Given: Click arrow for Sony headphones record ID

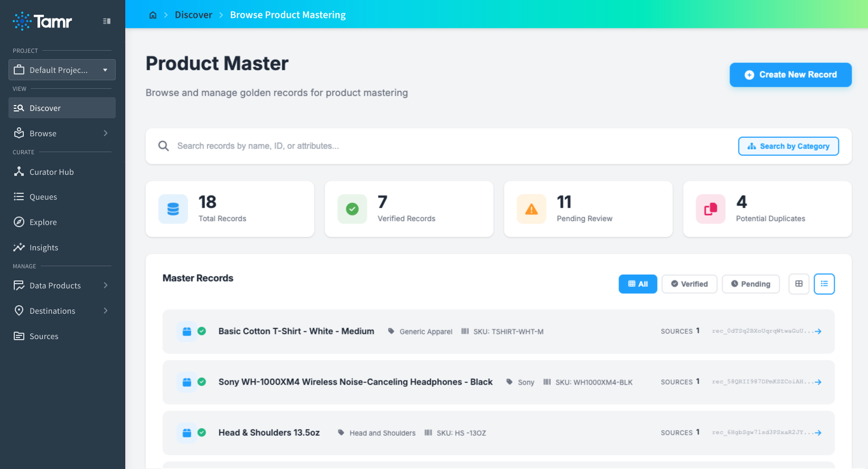Looking at the screenshot, I should tap(818, 382).
